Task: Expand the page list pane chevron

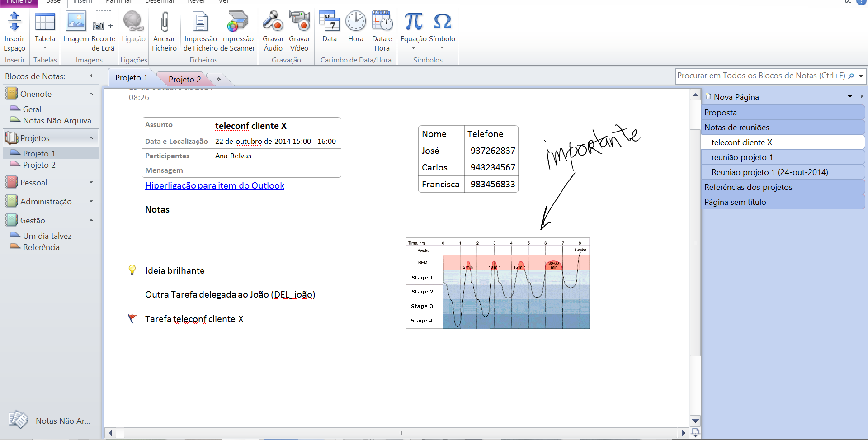Action: click(x=862, y=96)
